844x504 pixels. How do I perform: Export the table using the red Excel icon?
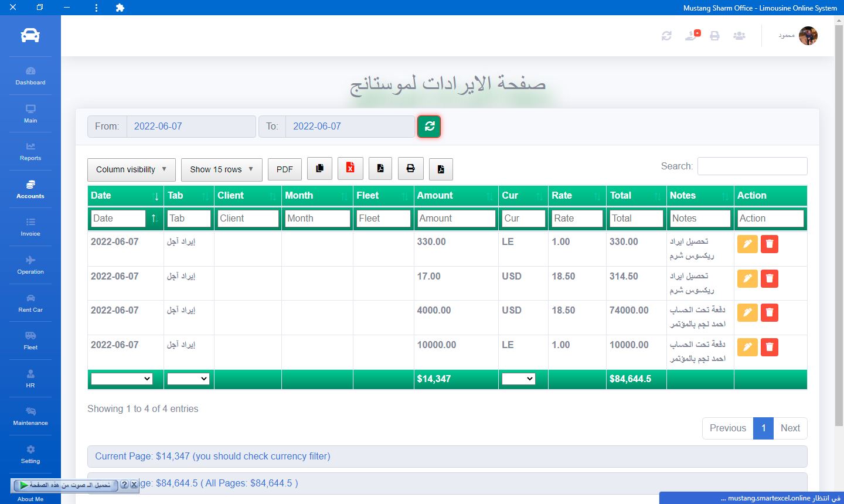[350, 169]
